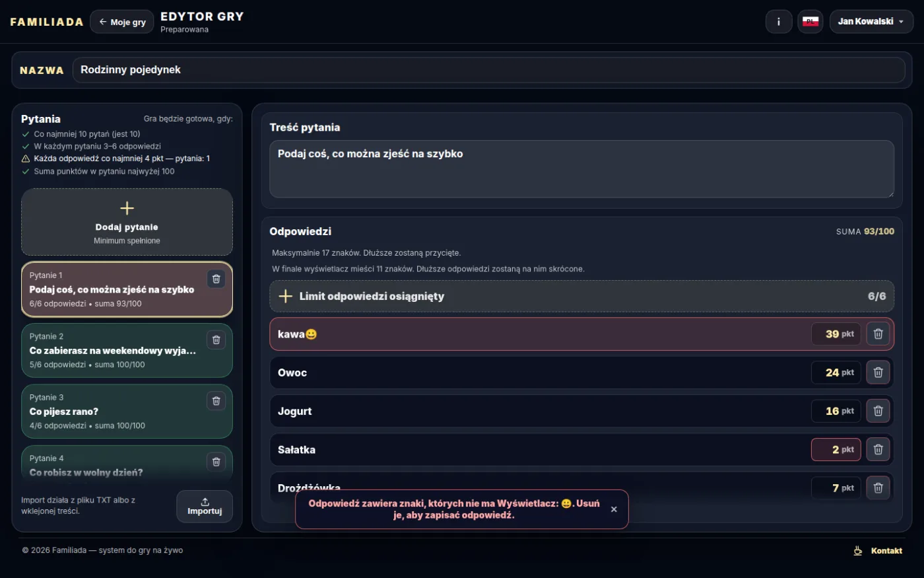This screenshot has width=924, height=578.
Task: Edit the highlighted 2 pkt points field
Action: coord(836,449)
